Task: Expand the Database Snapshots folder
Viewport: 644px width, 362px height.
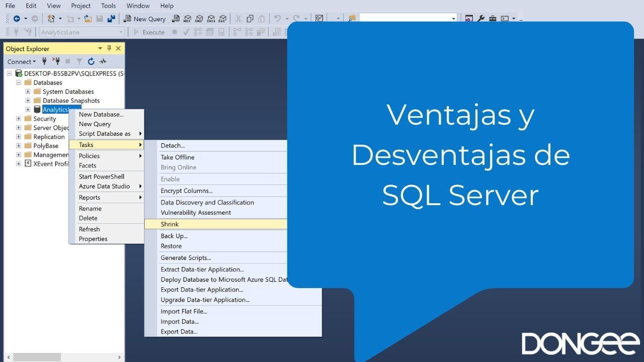Action: [28, 101]
